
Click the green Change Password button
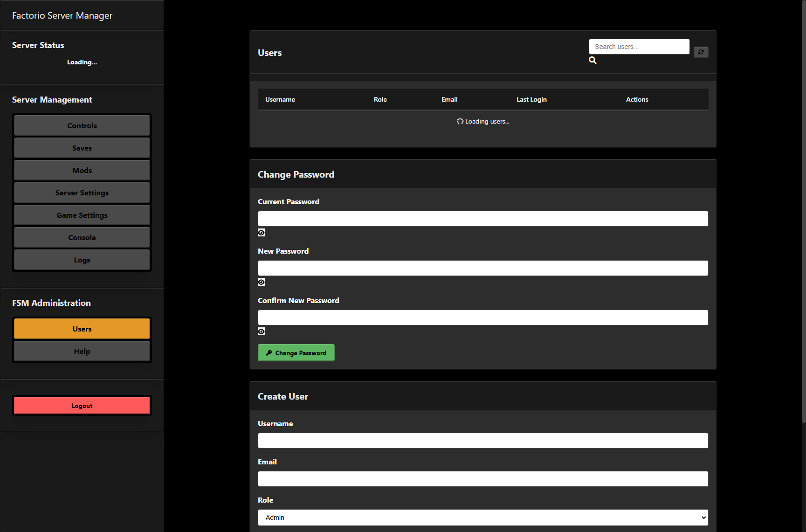coord(296,353)
